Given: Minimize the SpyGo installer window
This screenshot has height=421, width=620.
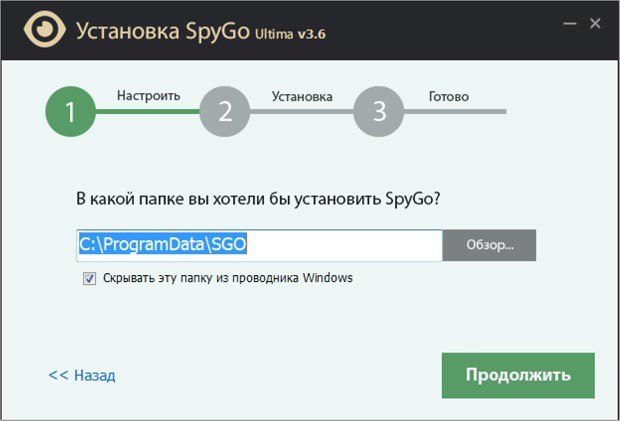Looking at the screenshot, I should click(x=570, y=24).
